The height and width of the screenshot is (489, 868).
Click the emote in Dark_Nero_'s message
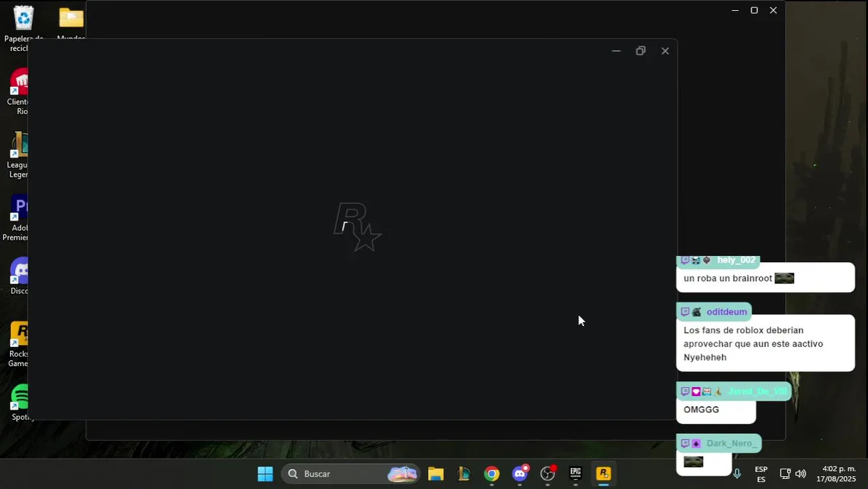click(x=693, y=462)
